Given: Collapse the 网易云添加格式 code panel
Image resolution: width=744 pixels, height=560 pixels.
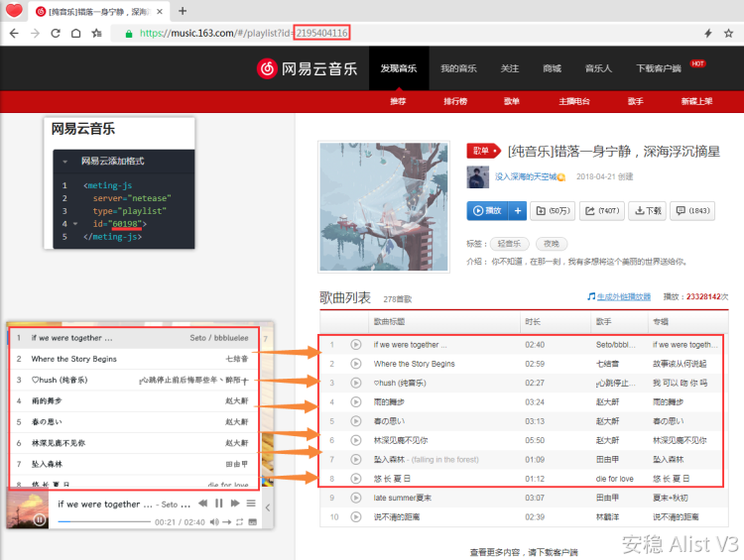Looking at the screenshot, I should [65, 161].
